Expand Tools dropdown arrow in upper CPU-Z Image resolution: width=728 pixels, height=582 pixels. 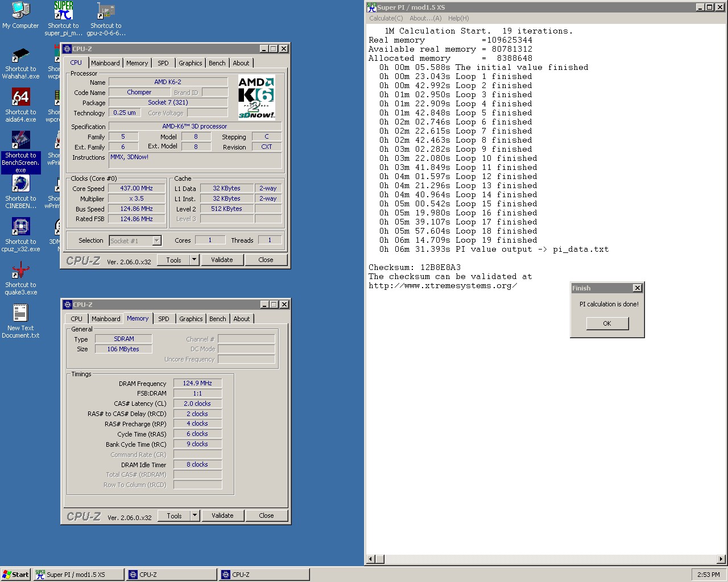(194, 260)
